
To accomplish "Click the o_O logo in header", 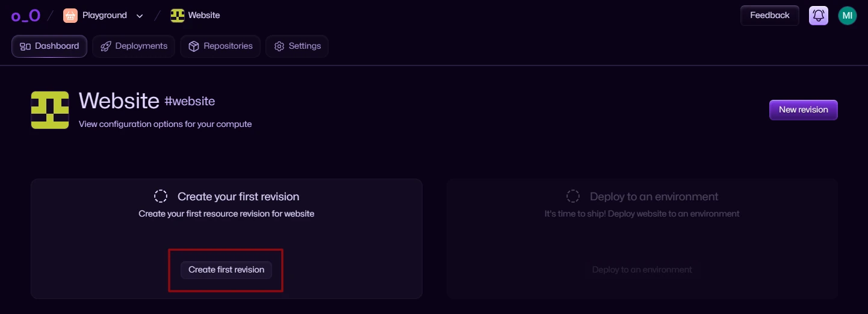I will point(25,16).
